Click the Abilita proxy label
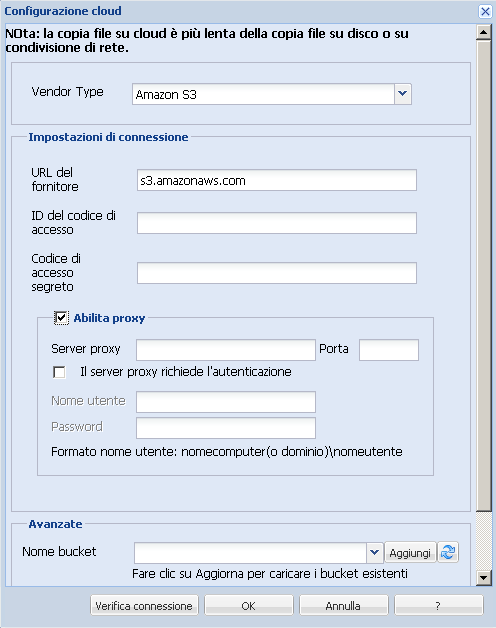Image resolution: width=496 pixels, height=628 pixels. [x=109, y=318]
